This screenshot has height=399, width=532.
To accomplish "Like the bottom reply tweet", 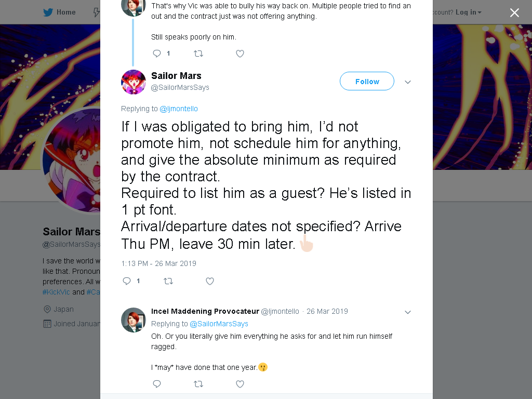I will click(240, 384).
